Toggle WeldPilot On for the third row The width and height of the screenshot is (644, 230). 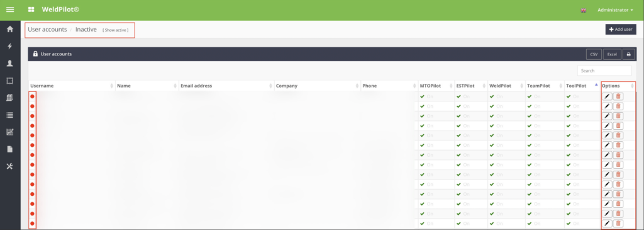497,116
